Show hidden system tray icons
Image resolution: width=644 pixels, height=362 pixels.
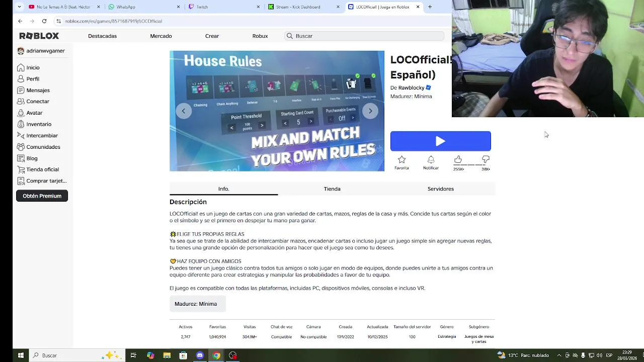click(x=558, y=355)
